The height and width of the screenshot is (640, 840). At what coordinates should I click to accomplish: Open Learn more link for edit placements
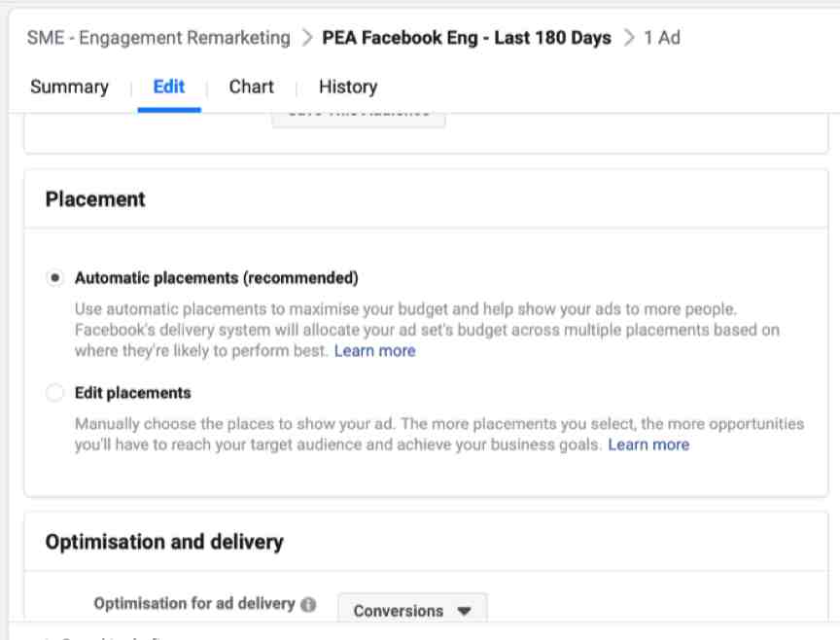(648, 444)
